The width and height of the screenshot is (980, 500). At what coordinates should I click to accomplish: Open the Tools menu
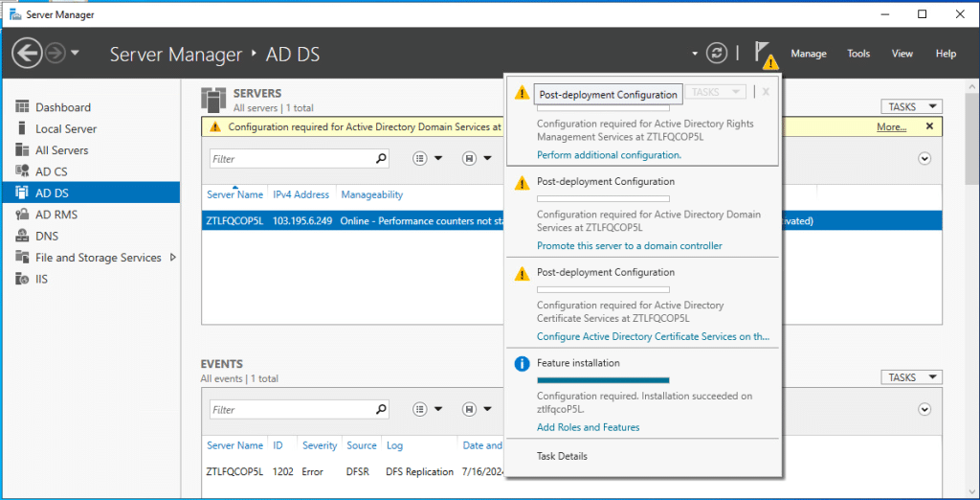click(x=858, y=54)
